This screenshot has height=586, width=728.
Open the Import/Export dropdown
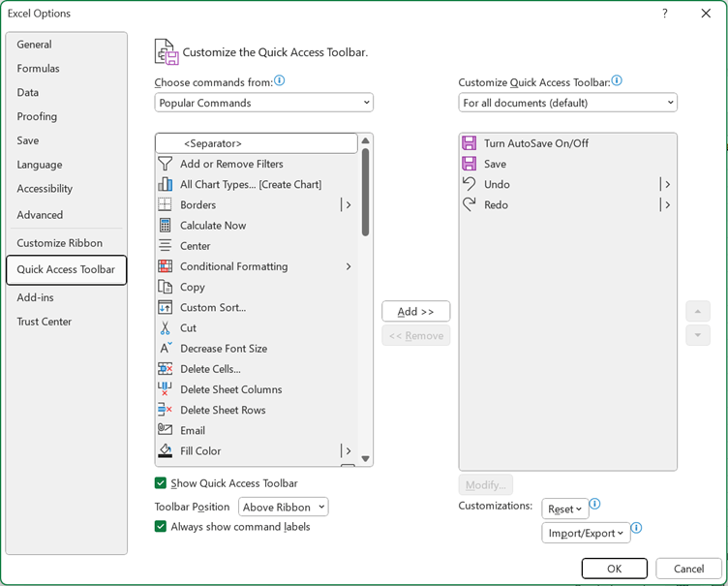pos(586,533)
